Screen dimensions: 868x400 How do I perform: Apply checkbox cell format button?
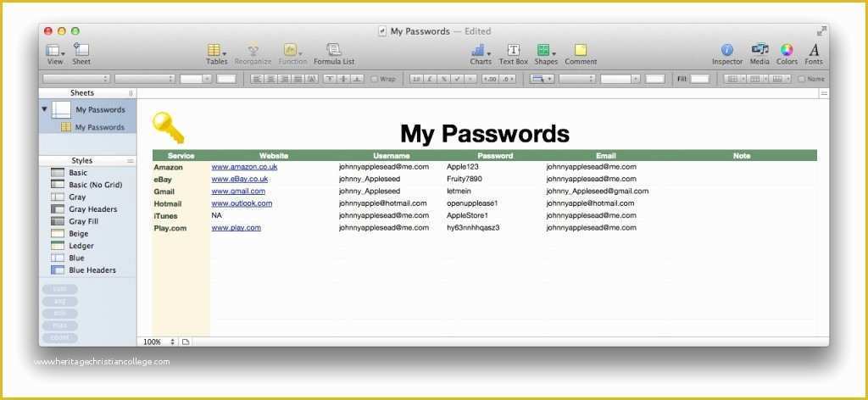click(x=457, y=79)
